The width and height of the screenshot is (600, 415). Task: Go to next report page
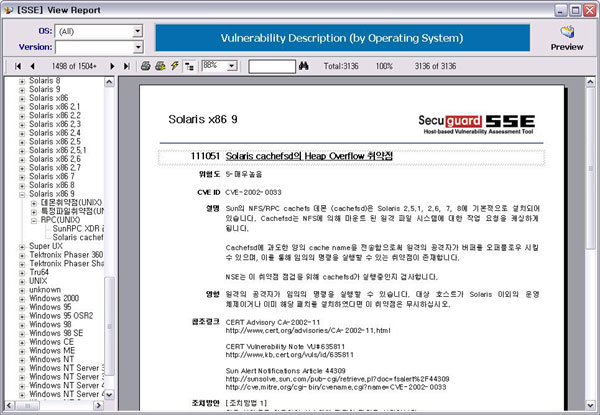click(111, 65)
